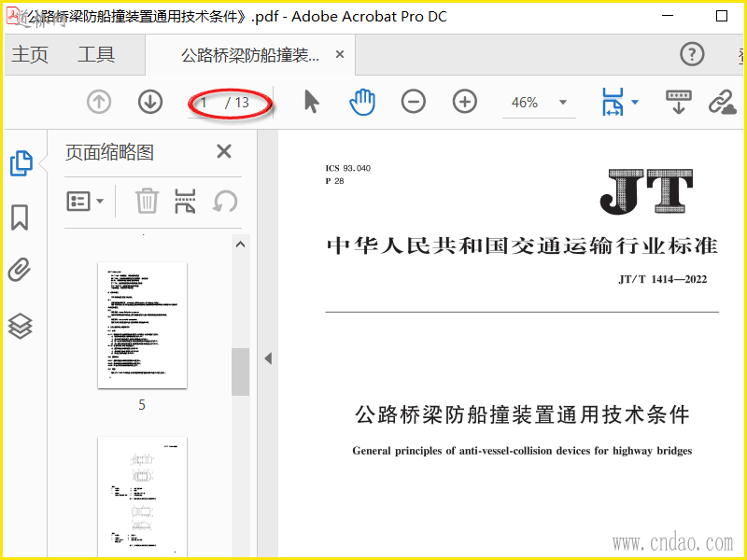
Task: Click the '页面缩略图' panel title
Action: [x=109, y=152]
